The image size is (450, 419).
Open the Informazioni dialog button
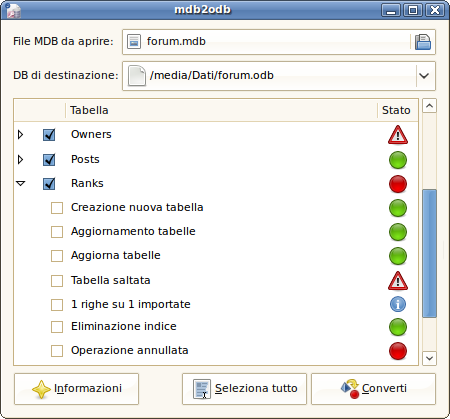(76, 389)
